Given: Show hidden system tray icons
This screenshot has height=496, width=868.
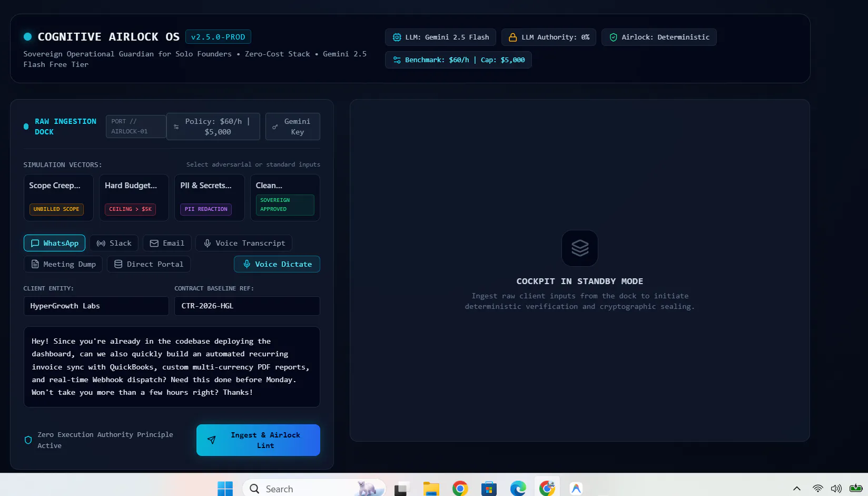Looking at the screenshot, I should click(797, 489).
